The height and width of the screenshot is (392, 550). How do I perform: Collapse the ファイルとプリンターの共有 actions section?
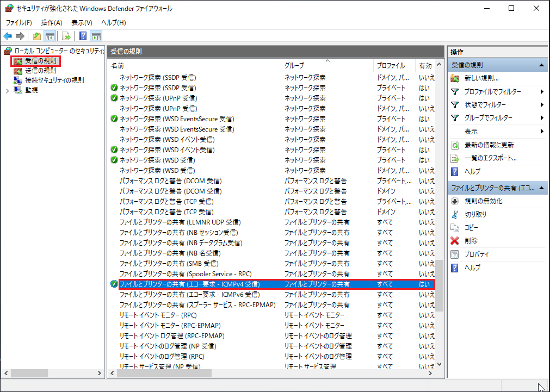click(542, 188)
